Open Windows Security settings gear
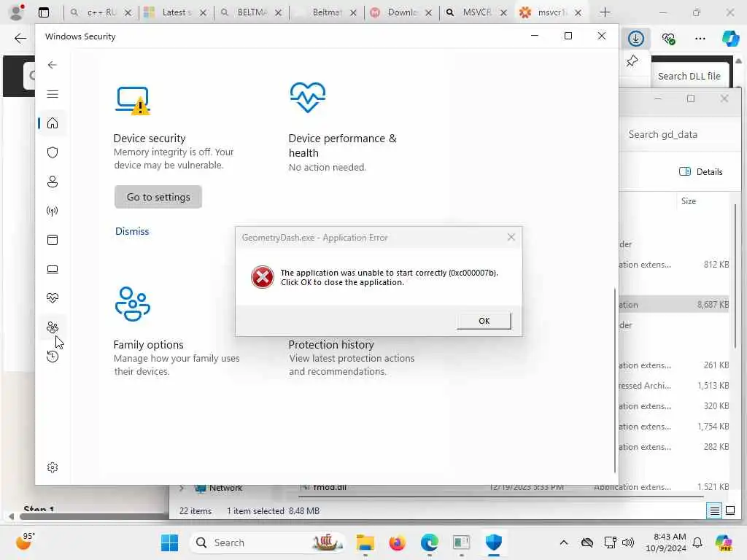 [53, 467]
